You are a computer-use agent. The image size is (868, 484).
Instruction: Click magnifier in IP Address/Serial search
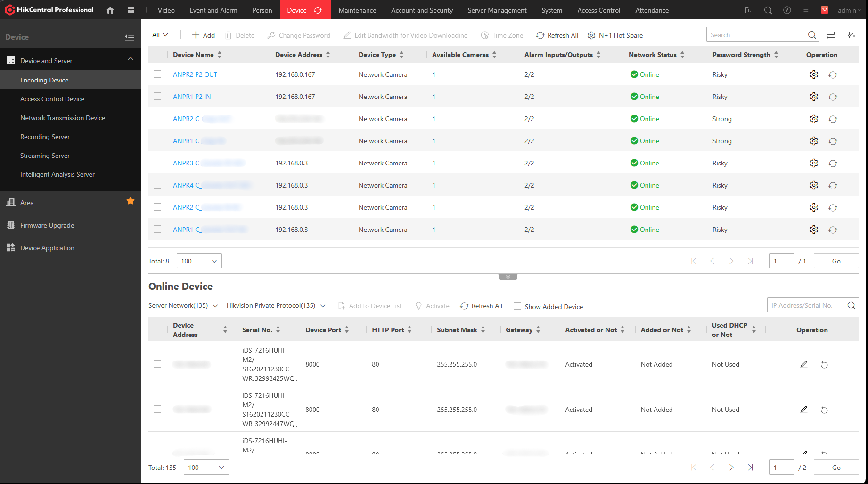[x=852, y=305]
